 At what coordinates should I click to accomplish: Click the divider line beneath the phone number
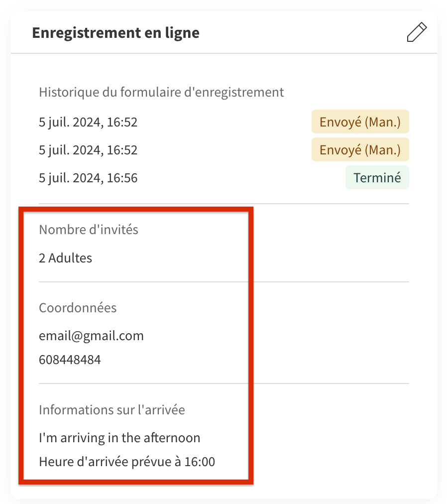tap(224, 383)
